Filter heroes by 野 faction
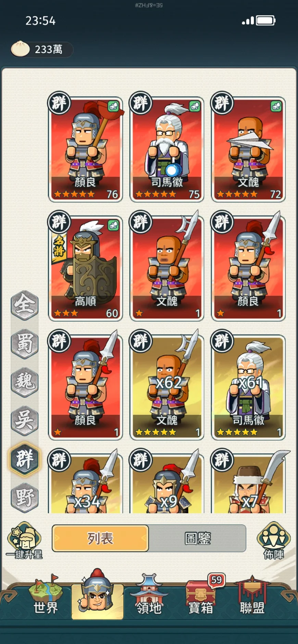Viewport: 298px width, 644px height. (25, 497)
